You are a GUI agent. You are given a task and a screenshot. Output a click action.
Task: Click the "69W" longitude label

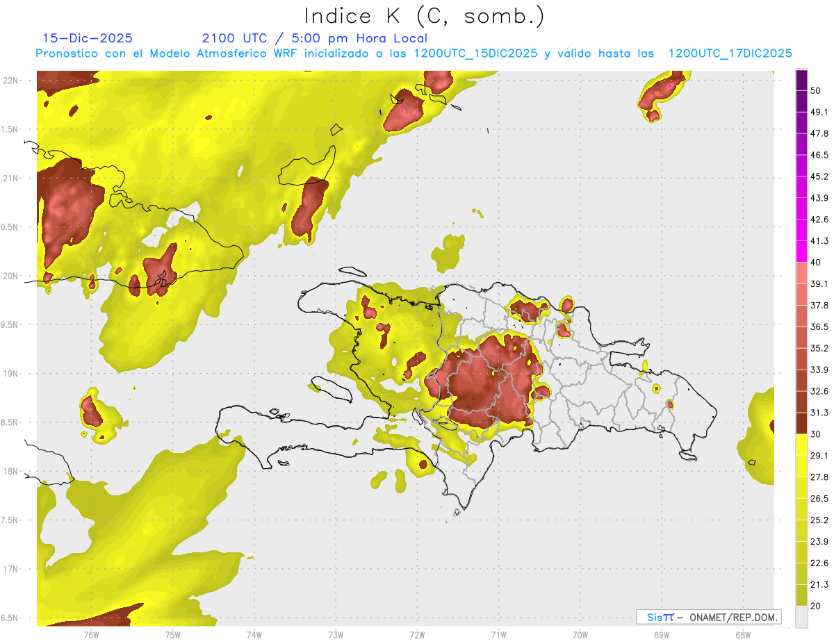click(x=662, y=634)
